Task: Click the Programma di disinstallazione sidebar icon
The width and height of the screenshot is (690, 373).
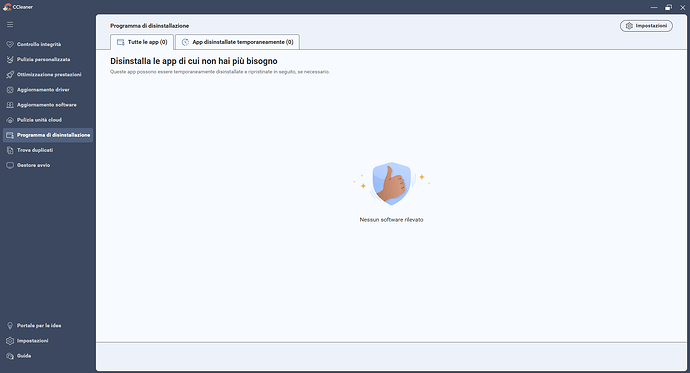Action: [10, 135]
